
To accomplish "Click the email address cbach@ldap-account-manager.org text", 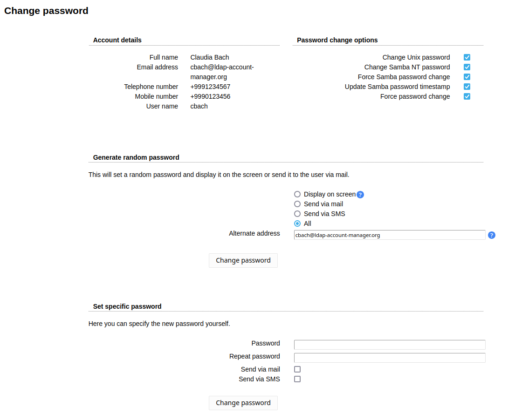I will (222, 72).
